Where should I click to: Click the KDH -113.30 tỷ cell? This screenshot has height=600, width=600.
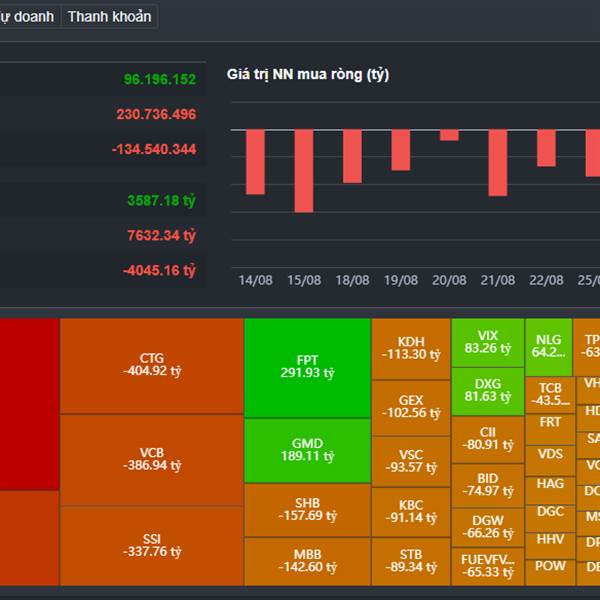411,349
